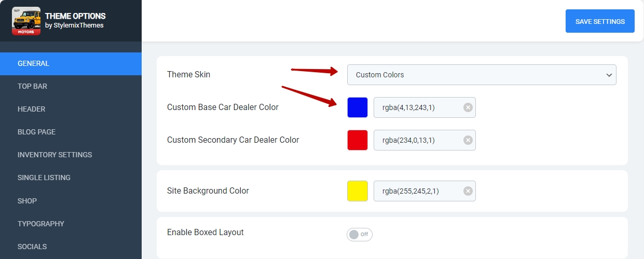Click the Save Settings button
The height and width of the screenshot is (259, 644).
[599, 21]
